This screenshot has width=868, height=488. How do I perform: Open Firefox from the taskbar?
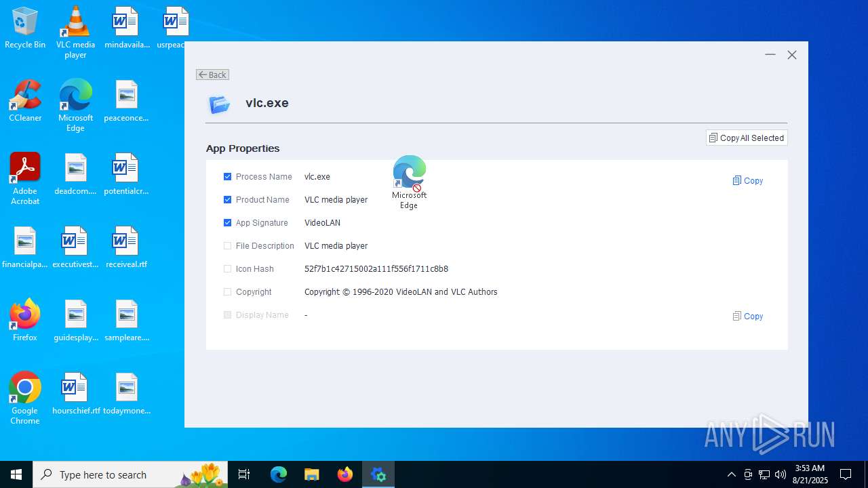345,474
